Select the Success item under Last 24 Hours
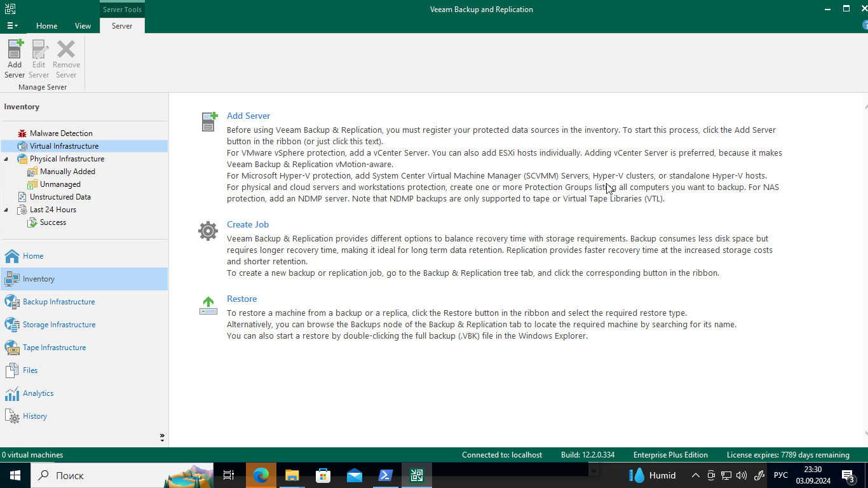 [x=53, y=222]
